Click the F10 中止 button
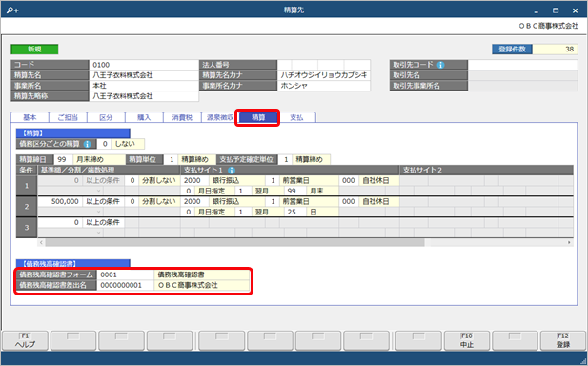 (467, 340)
